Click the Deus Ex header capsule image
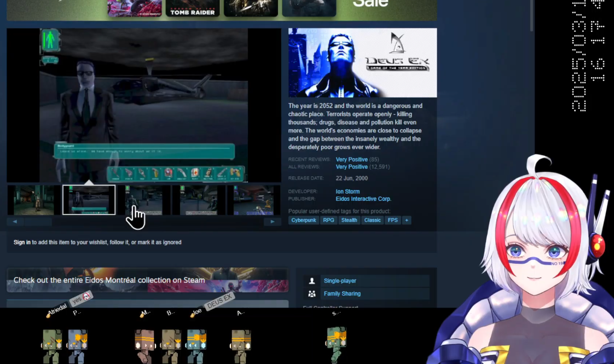The image size is (614, 364). [x=363, y=63]
